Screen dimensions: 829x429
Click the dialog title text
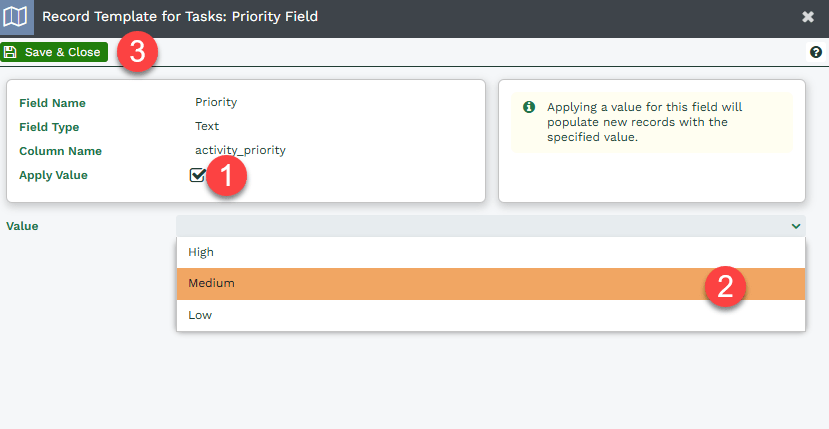tap(180, 16)
